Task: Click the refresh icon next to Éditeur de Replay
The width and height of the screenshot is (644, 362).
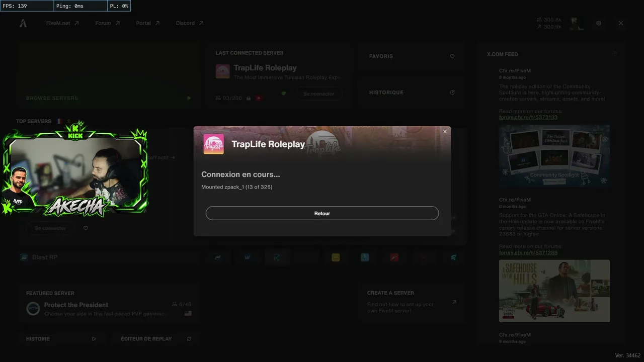Action: pyautogui.click(x=189, y=339)
